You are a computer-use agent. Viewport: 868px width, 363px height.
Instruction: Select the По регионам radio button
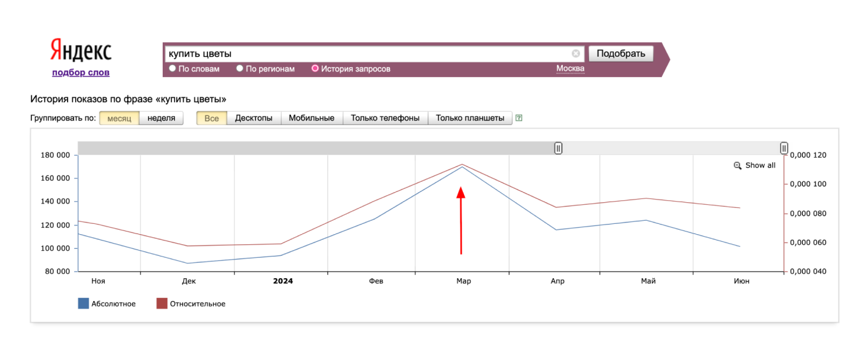click(x=240, y=68)
